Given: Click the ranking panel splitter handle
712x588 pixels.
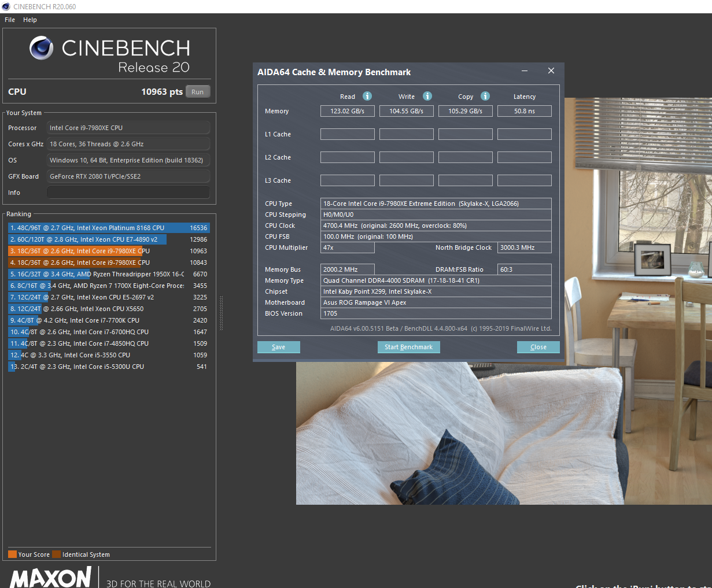Looking at the screenshot, I should [x=221, y=313].
